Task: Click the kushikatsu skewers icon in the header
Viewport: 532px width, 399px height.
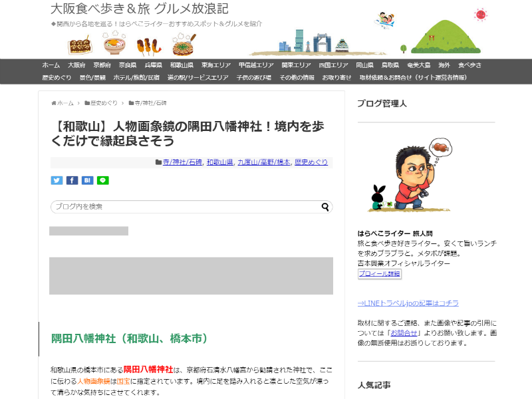Action: 148,47
